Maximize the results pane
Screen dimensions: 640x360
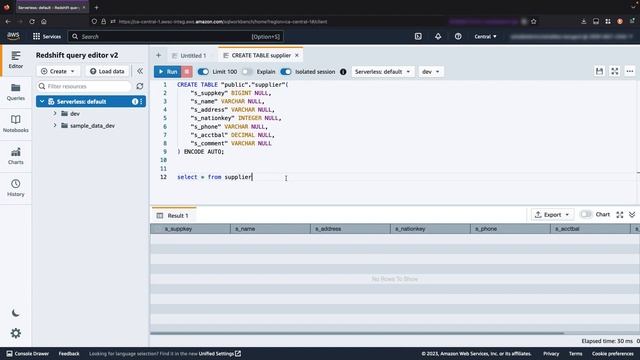620,215
